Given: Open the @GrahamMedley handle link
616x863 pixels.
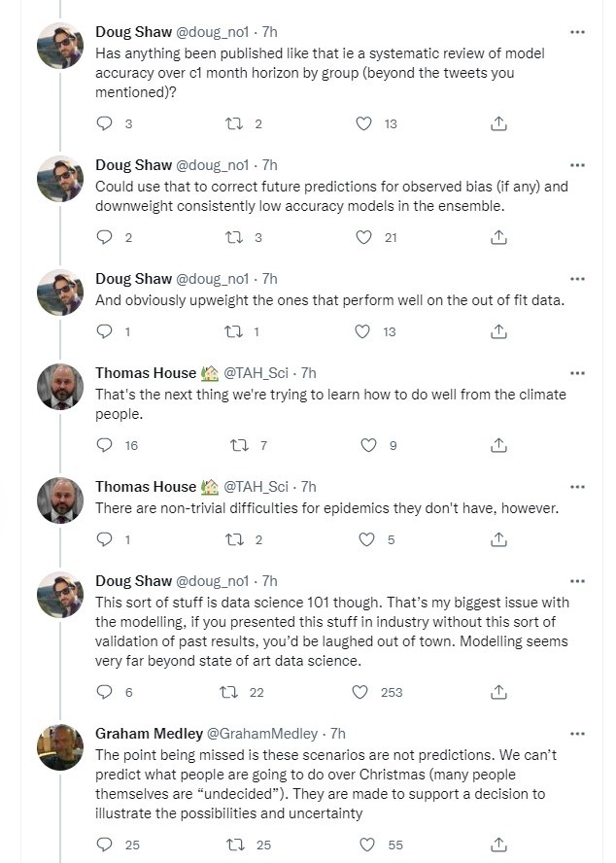Looking at the screenshot, I should pos(277,734).
